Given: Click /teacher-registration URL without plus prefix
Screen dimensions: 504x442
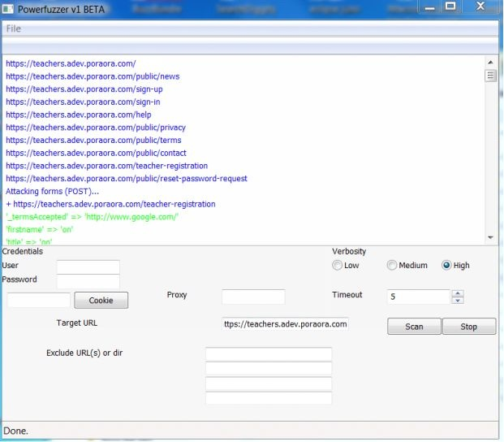Looking at the screenshot, I should (106, 166).
